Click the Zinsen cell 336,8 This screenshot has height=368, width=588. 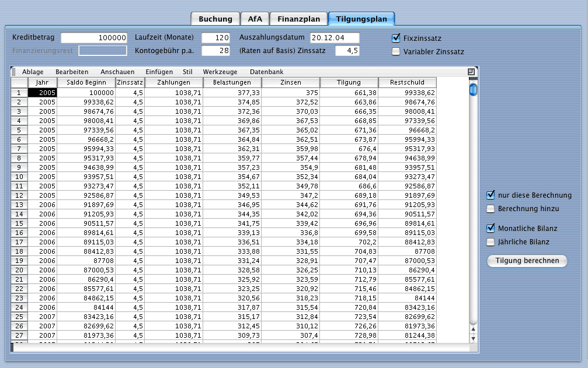(291, 233)
